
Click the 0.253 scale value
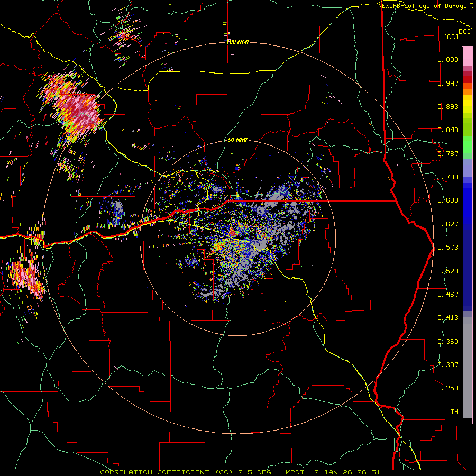[x=448, y=388]
